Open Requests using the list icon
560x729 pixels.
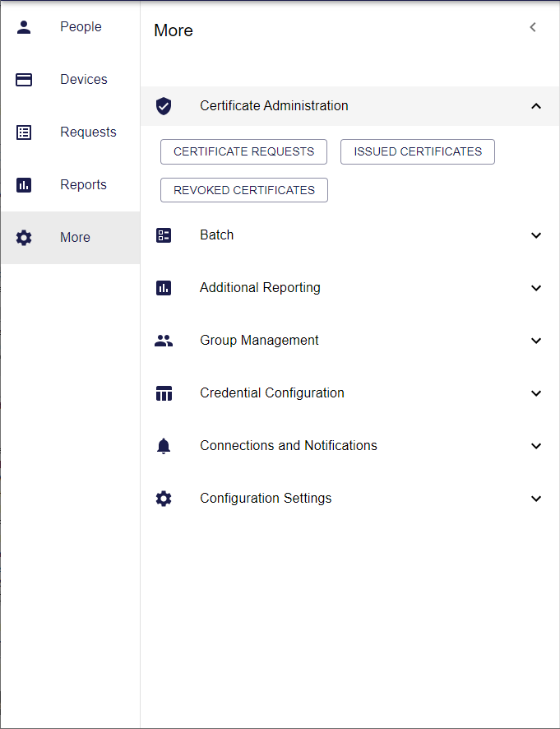click(x=23, y=132)
